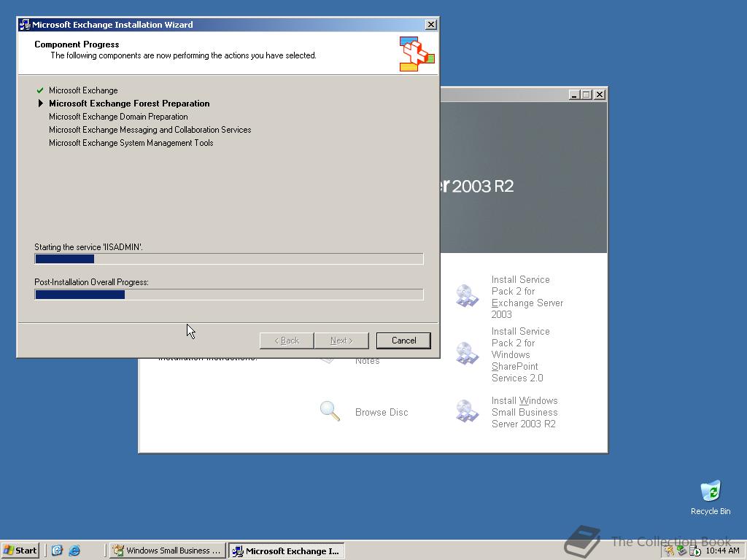Click the system tray icon next to clock

tap(695, 551)
